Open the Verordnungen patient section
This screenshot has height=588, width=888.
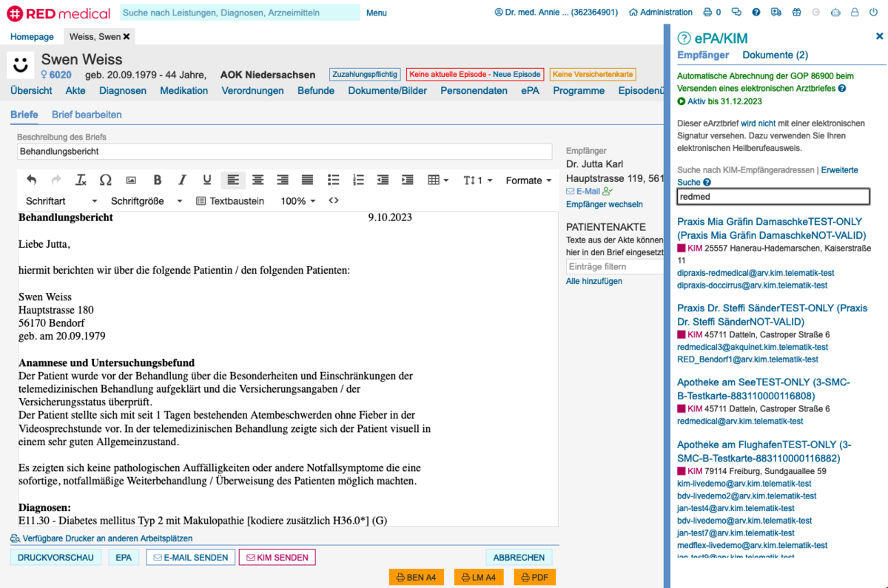[252, 91]
